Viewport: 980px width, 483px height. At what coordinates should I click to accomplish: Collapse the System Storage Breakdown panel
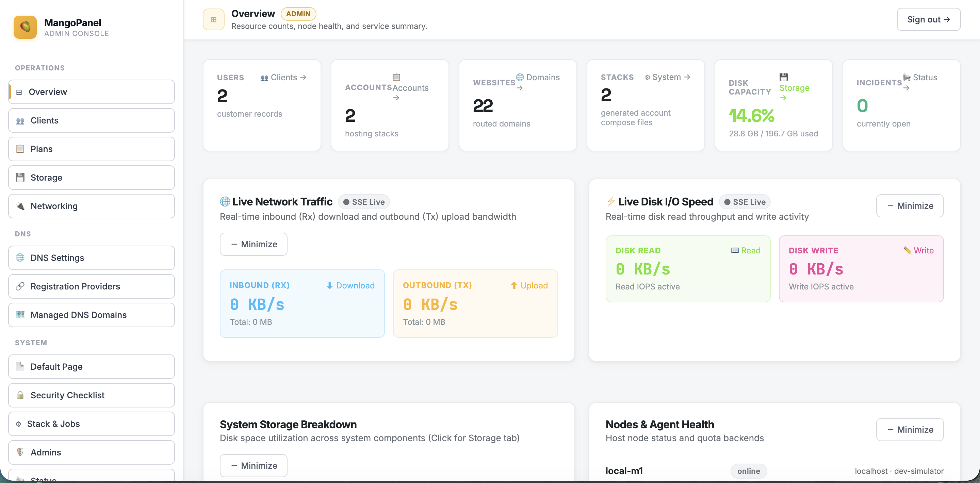pyautogui.click(x=254, y=466)
